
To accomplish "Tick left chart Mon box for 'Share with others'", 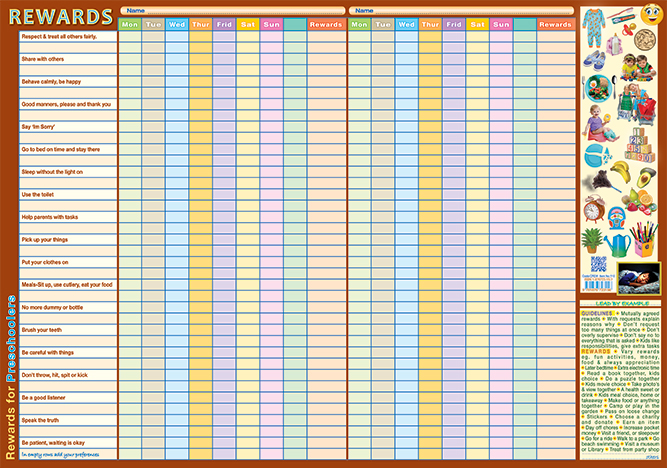I will [130, 59].
